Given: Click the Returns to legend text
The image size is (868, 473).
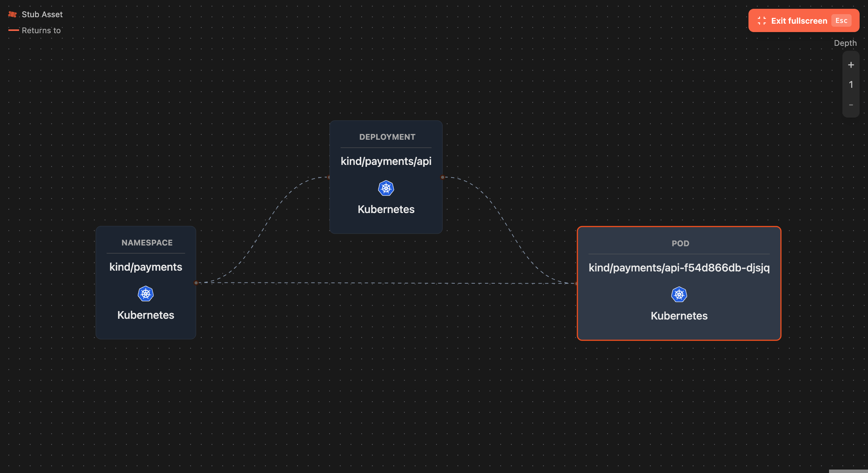Looking at the screenshot, I should (41, 31).
